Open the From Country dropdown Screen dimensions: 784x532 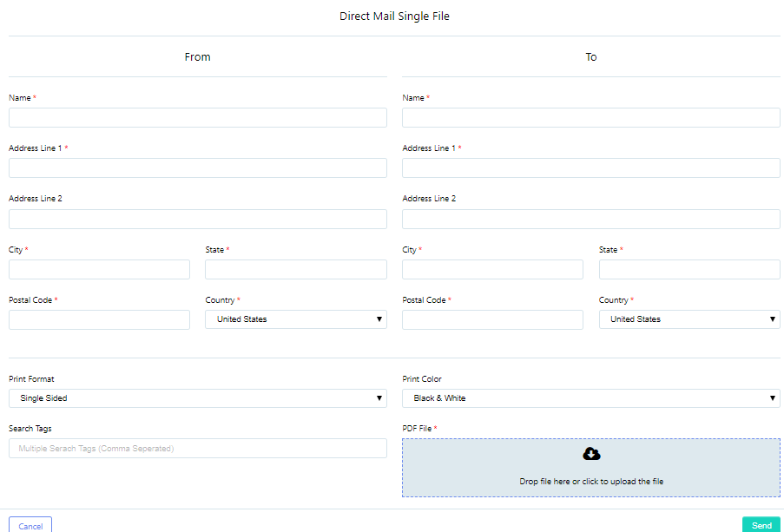[x=296, y=319]
